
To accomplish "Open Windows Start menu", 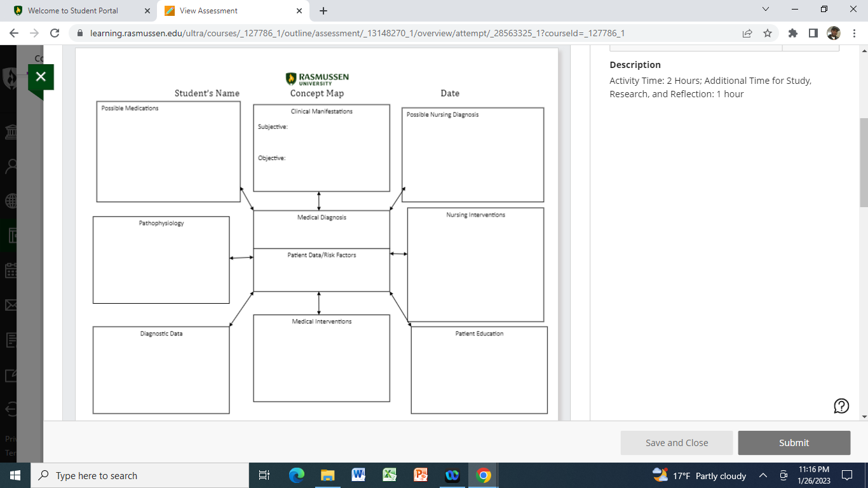I will [15, 475].
